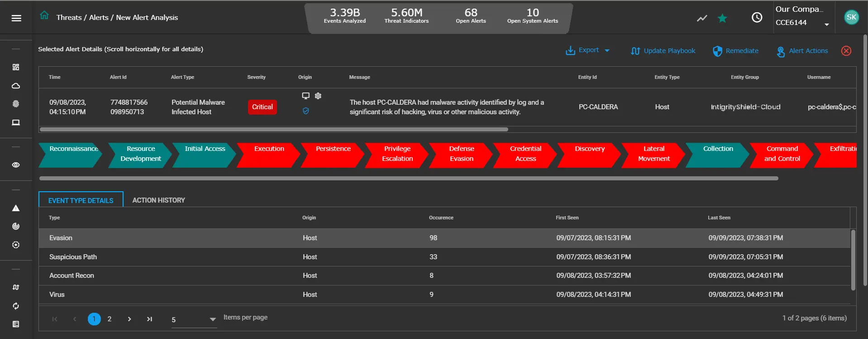Select the Defense Evasion stage
868x339 pixels.
[x=461, y=155]
